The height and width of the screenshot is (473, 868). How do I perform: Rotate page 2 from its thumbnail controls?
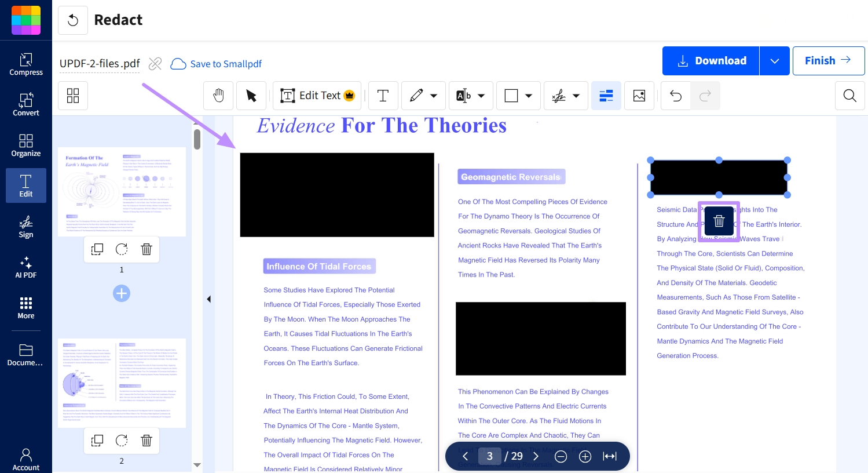coord(122,441)
